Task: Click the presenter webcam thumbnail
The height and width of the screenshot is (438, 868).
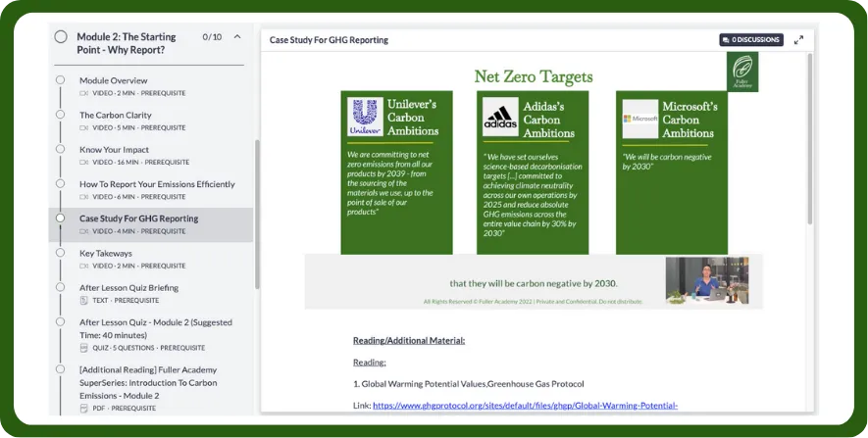Action: [x=707, y=280]
